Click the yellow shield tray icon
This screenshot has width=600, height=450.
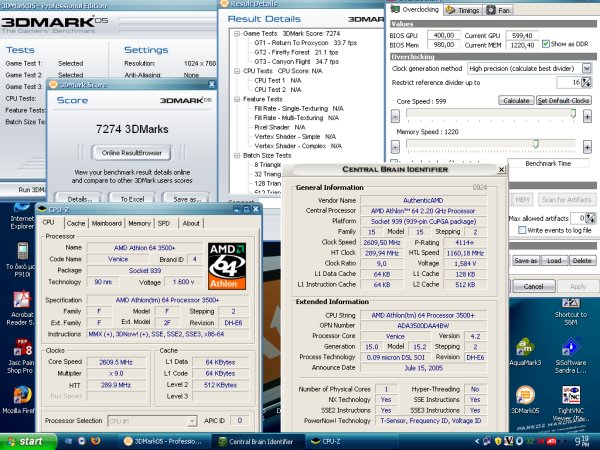(x=498, y=441)
